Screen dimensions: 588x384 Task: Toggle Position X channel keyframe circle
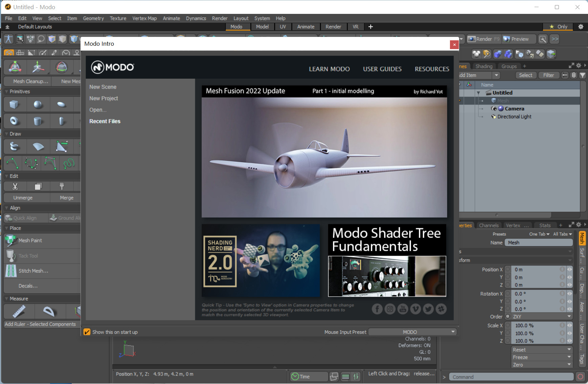click(507, 270)
